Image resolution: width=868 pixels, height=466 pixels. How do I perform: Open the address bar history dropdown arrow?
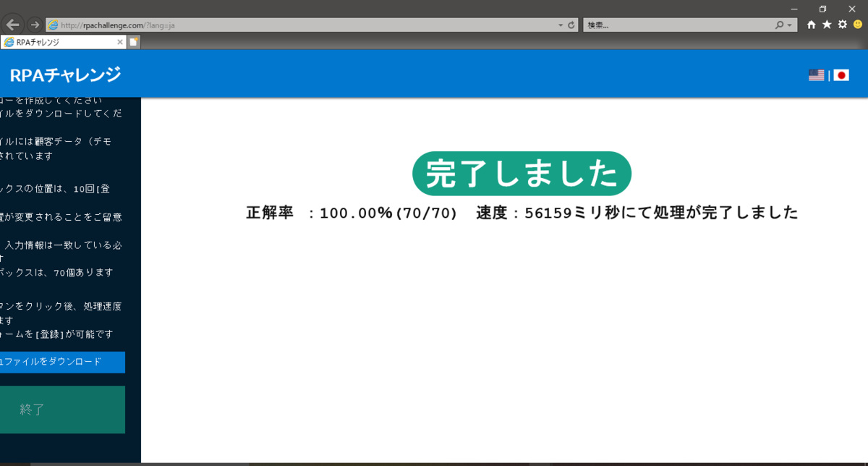click(x=561, y=25)
